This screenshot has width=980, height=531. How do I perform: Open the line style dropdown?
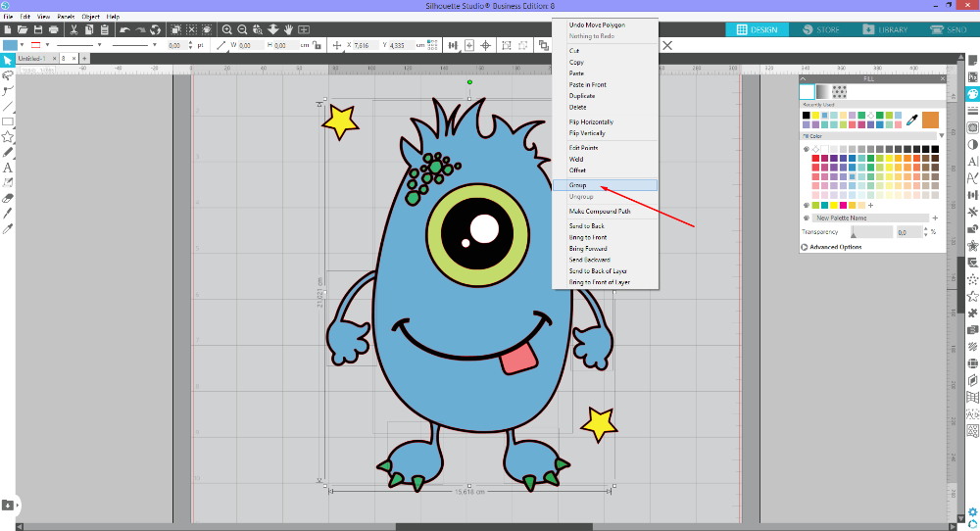99,45
